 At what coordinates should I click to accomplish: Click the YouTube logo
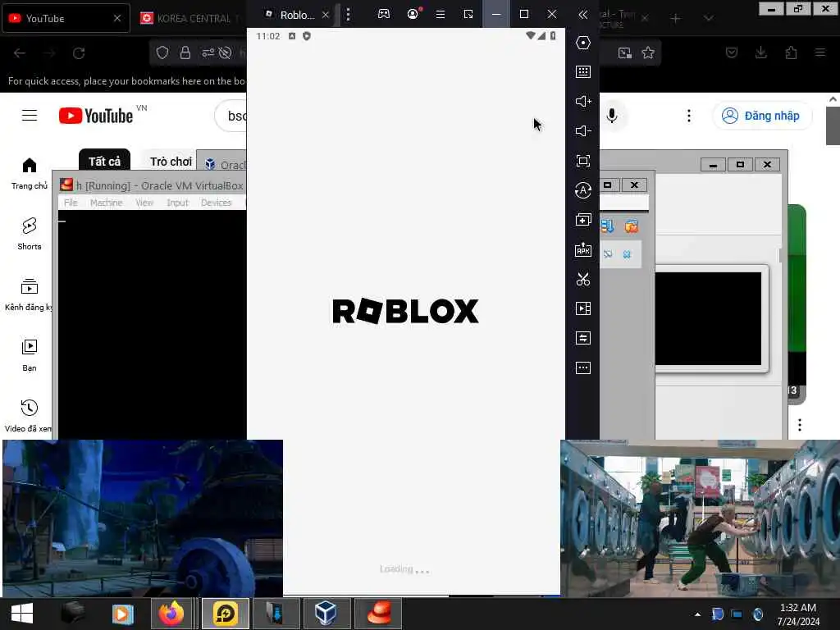tap(96, 116)
